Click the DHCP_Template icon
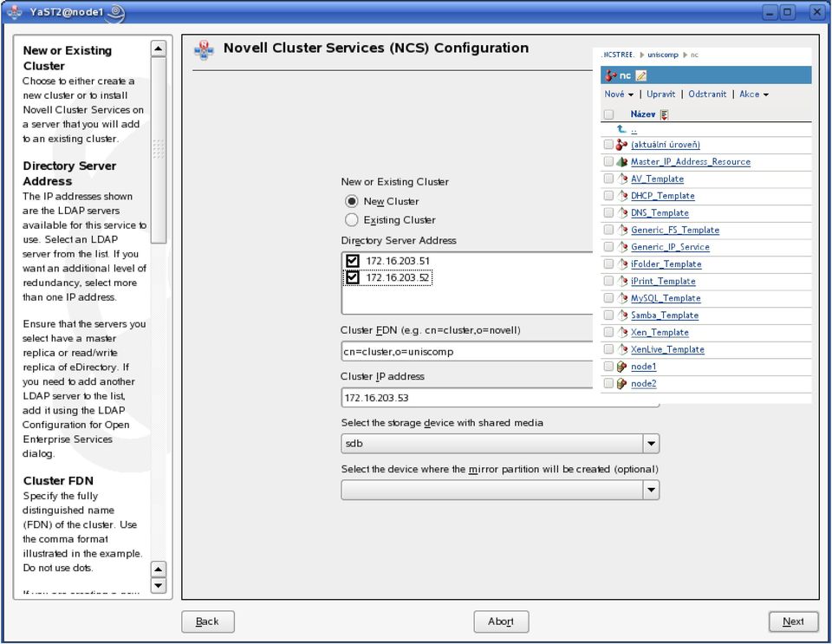Viewport: 832px width, 644px height. point(622,196)
